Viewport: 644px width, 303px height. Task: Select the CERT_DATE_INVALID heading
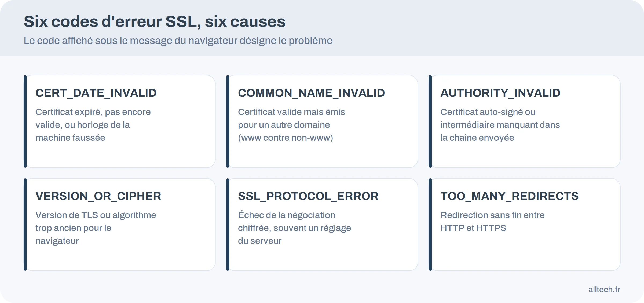[96, 93]
